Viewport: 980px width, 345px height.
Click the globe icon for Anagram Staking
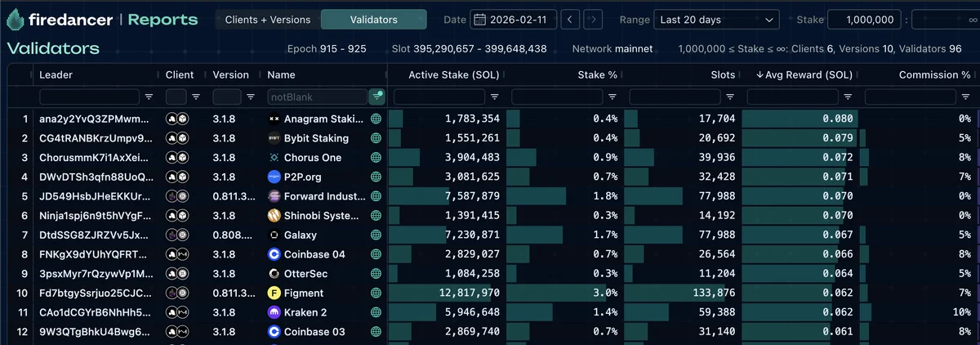tap(376, 119)
